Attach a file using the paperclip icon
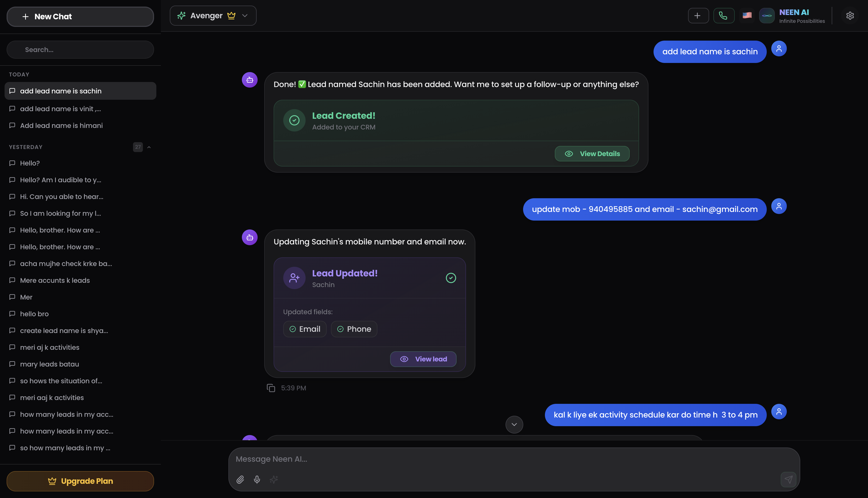868x498 pixels. (x=240, y=480)
